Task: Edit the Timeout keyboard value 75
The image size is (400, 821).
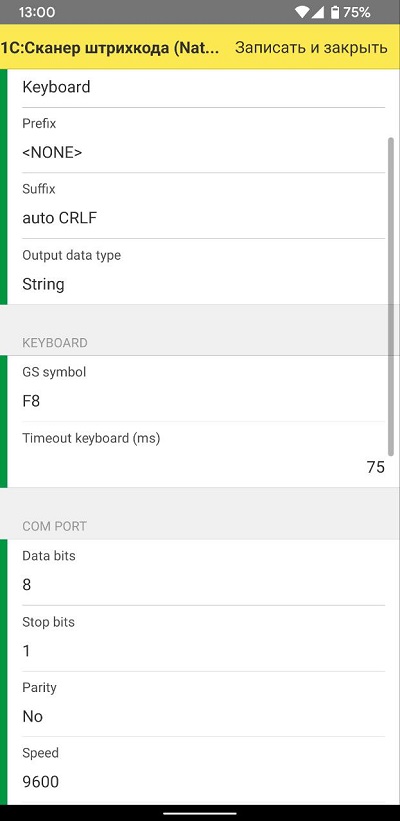Action: click(x=204, y=454)
